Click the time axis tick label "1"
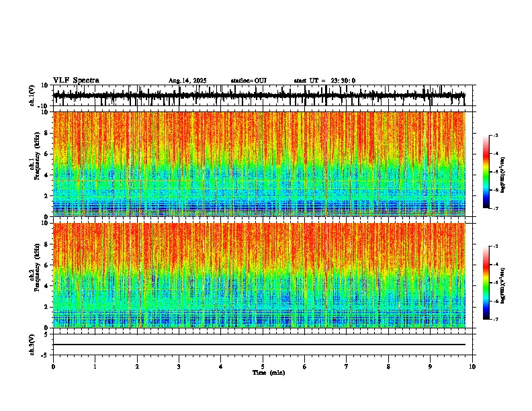The width and height of the screenshot is (532, 411). (x=95, y=367)
